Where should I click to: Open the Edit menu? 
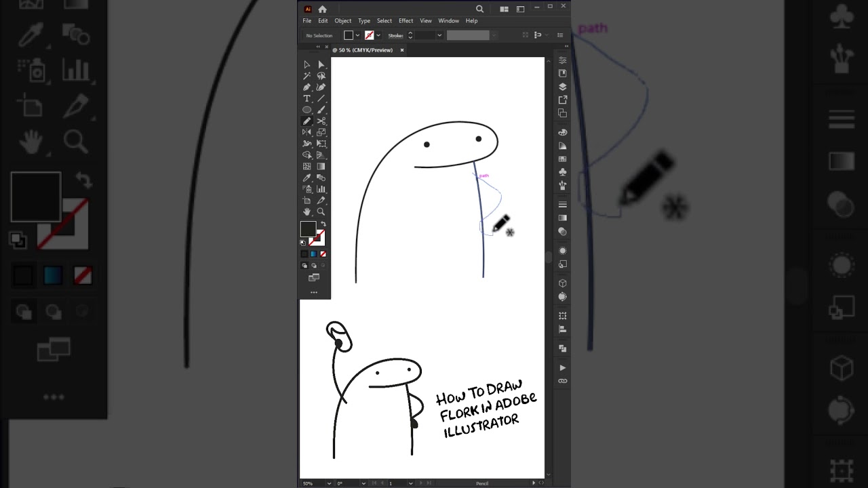(x=323, y=21)
